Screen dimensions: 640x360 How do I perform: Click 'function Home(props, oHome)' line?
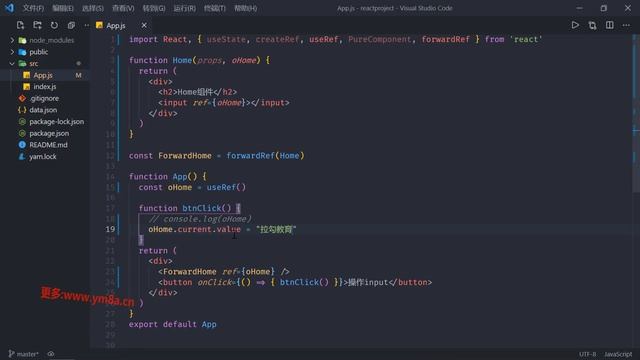pyautogui.click(x=199, y=60)
